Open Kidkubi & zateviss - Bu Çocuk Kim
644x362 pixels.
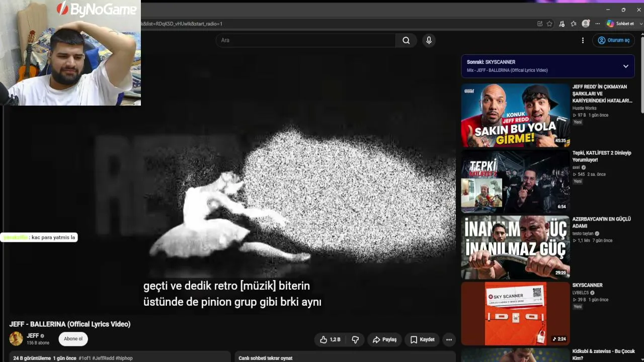(x=604, y=354)
